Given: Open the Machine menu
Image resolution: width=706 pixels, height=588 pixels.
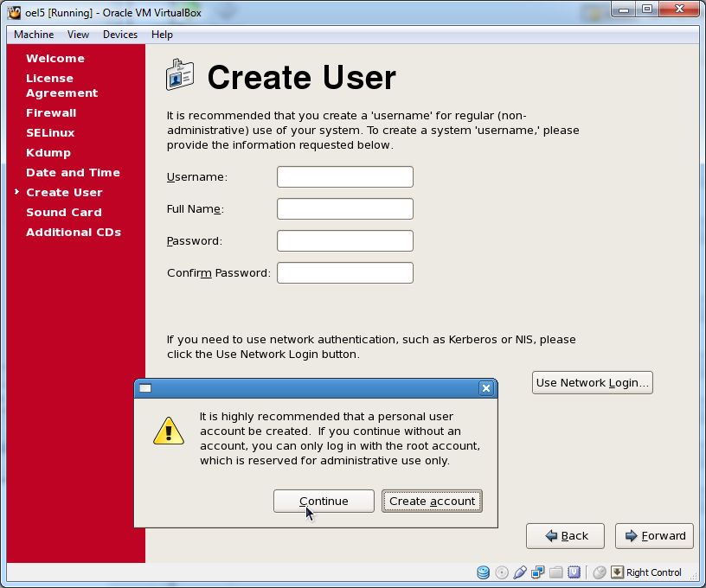Looking at the screenshot, I should click(34, 35).
